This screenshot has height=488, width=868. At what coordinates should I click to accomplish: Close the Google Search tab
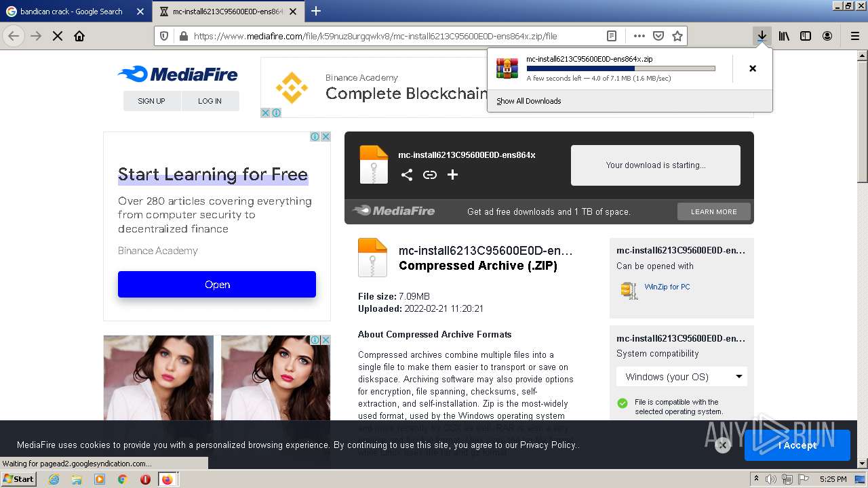[140, 12]
